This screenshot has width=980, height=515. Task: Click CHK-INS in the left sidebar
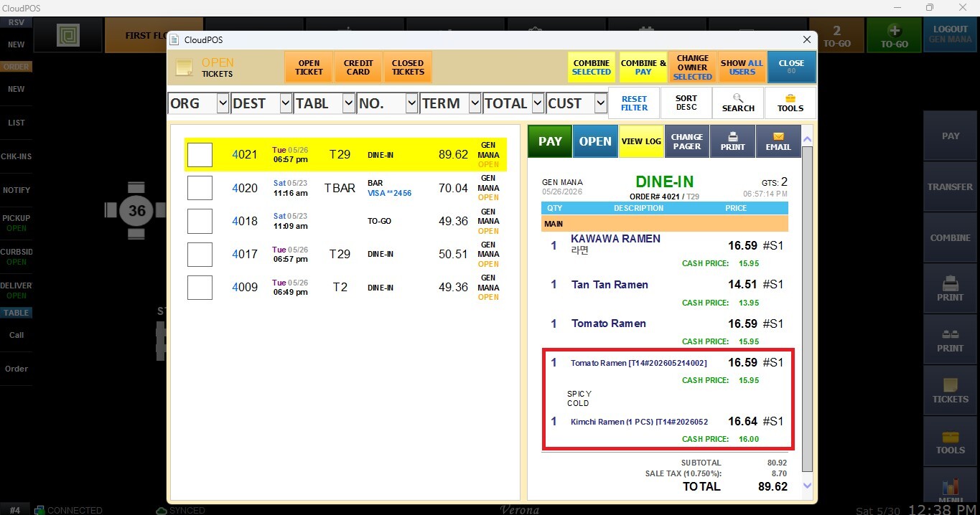[16, 156]
